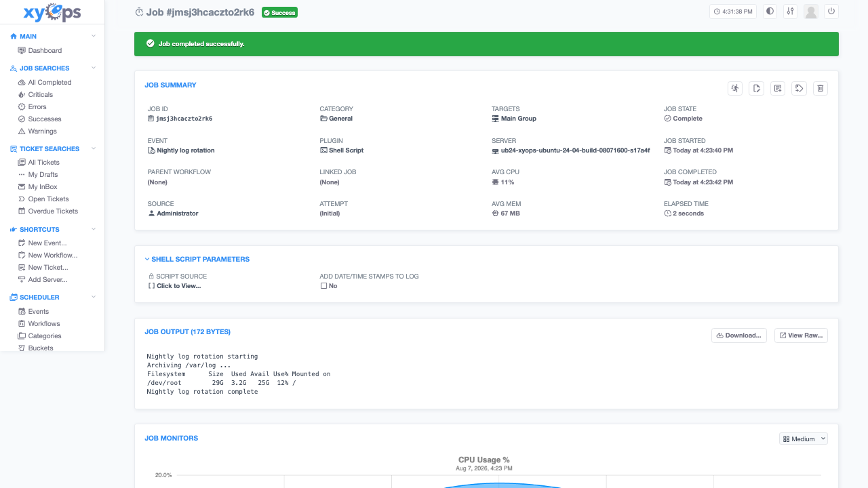Open My InBox tickets
This screenshot has width=868, height=488.
[x=43, y=187]
